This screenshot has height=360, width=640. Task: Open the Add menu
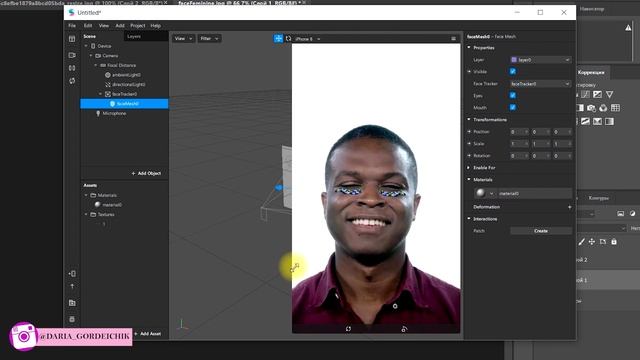pos(120,25)
